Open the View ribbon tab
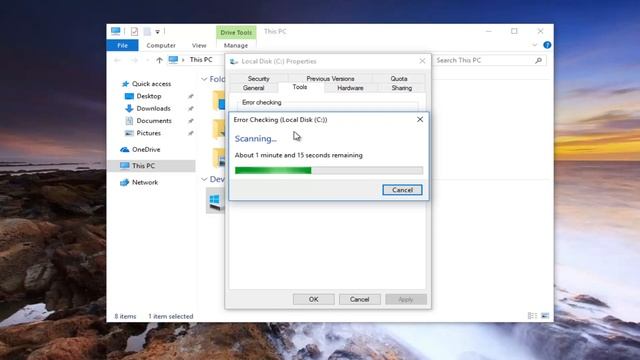This screenshot has height=360, width=640. 199,45
